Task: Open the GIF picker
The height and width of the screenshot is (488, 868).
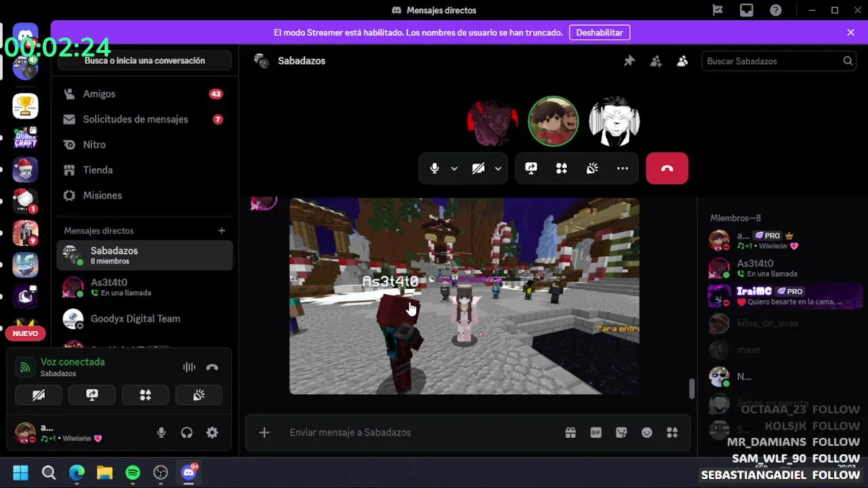Action: tap(596, 432)
